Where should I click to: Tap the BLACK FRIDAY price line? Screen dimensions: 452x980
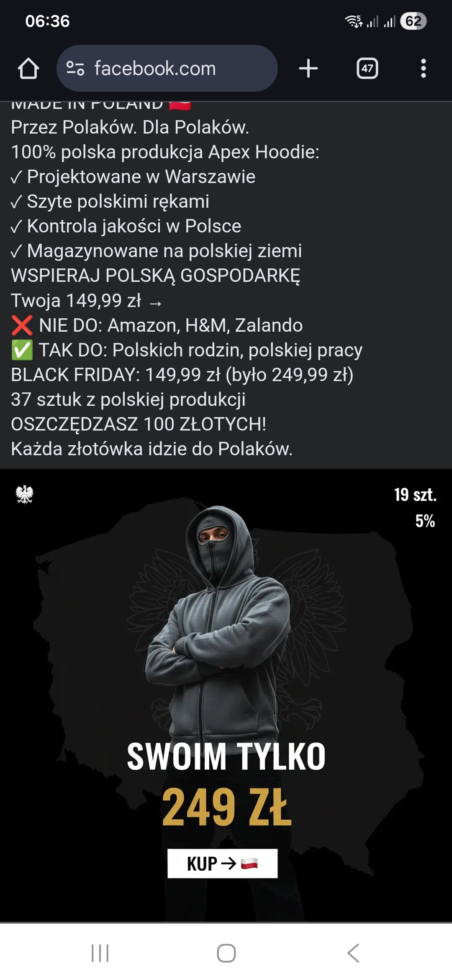pos(182,375)
